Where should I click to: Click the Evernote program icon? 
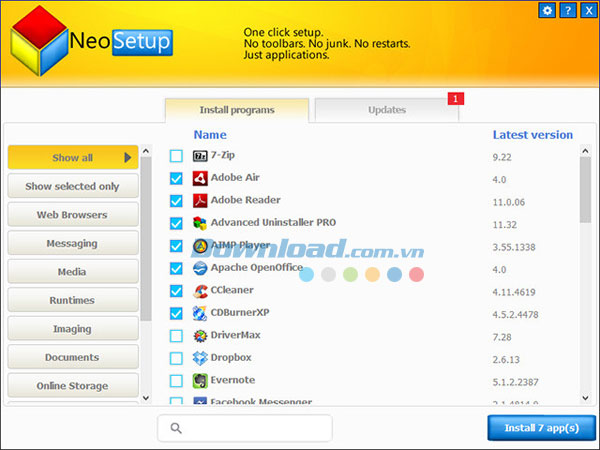point(200,381)
